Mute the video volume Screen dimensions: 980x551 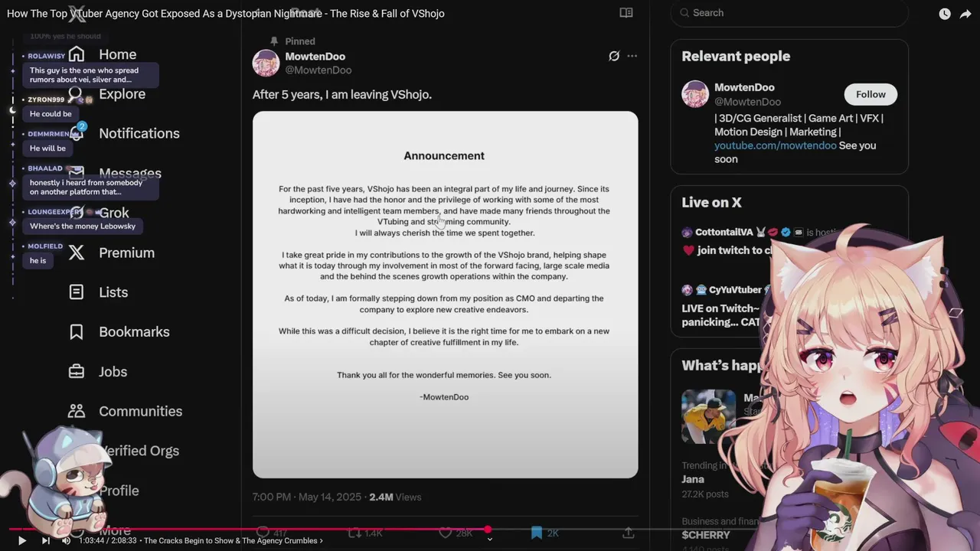pos(66,540)
